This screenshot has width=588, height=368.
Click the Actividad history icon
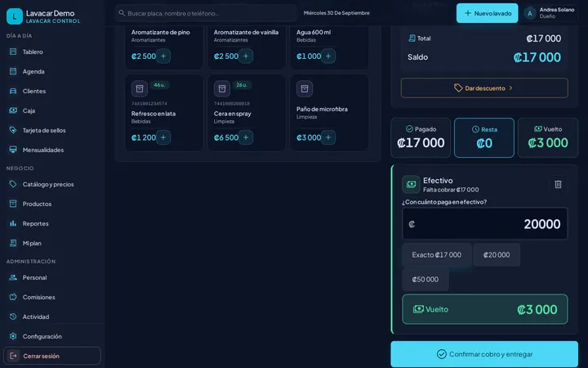[x=13, y=316]
